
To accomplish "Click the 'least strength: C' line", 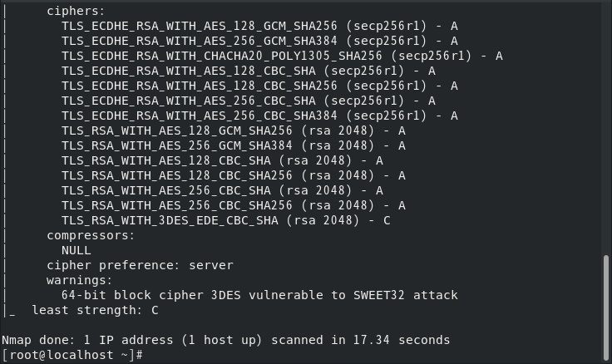I will pyautogui.click(x=96, y=310).
